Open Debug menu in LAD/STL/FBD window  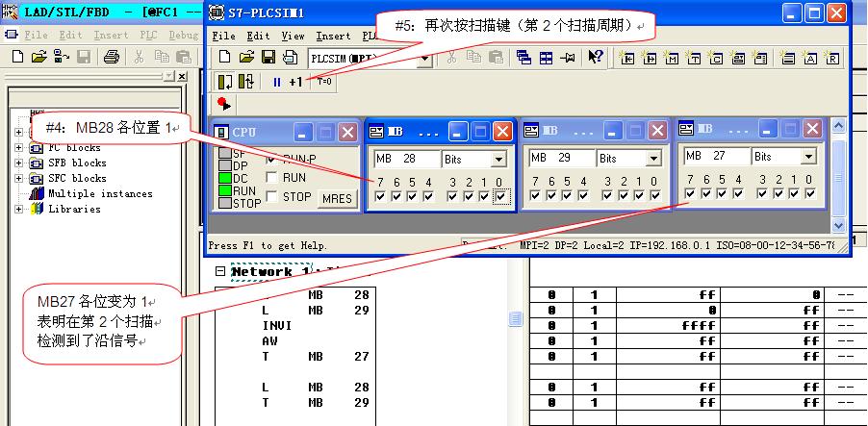click(183, 35)
